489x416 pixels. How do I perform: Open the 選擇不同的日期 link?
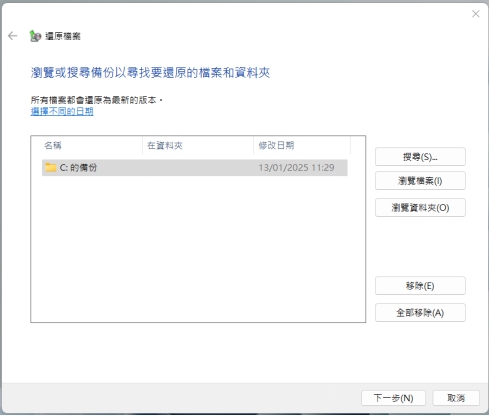(62, 111)
